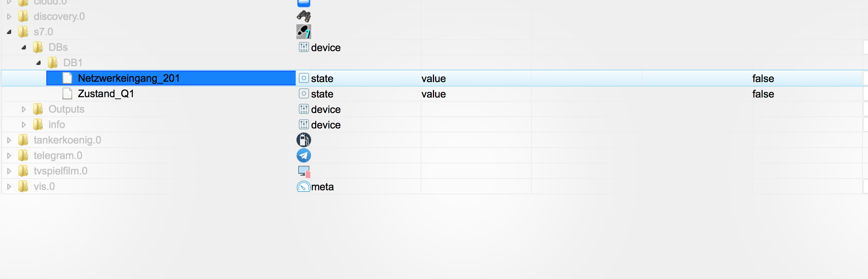Viewport: 868px width, 279px height.
Task: Click the tvspielfilm.0 monitor icon
Action: coord(304,171)
